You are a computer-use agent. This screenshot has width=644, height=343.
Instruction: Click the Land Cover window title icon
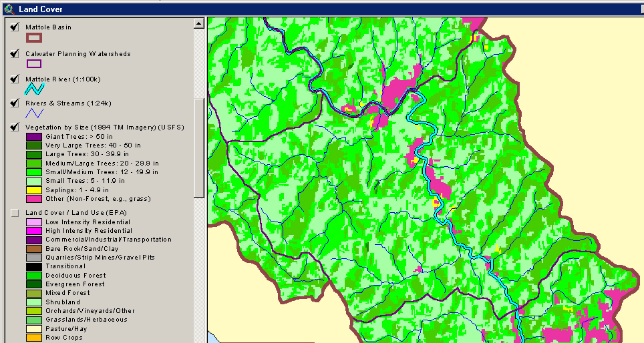[x=9, y=9]
